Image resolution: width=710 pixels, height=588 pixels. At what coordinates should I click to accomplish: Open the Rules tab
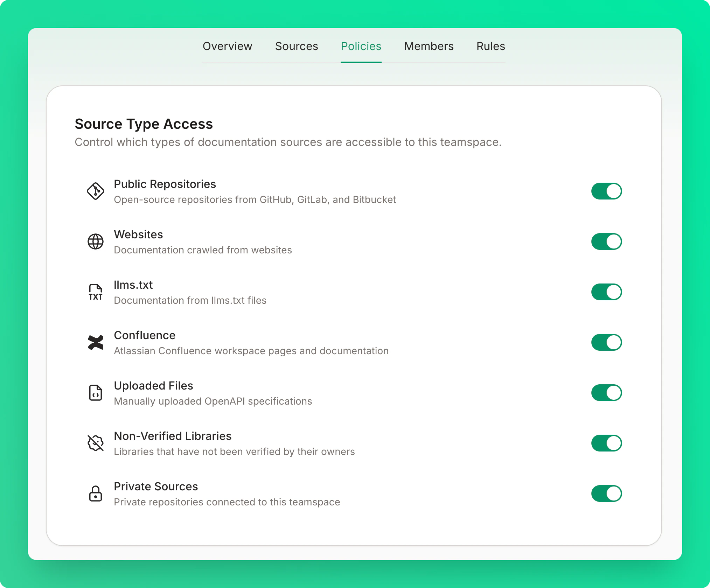pyautogui.click(x=490, y=46)
